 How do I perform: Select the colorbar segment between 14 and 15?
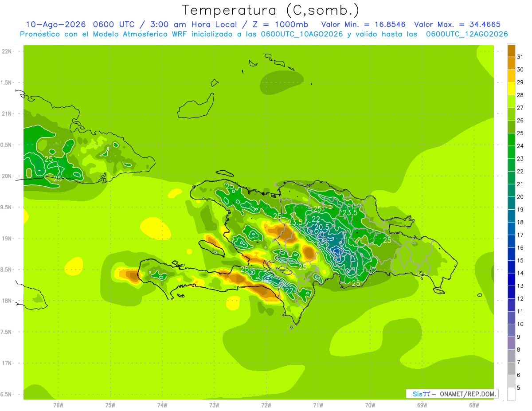pos(511,267)
